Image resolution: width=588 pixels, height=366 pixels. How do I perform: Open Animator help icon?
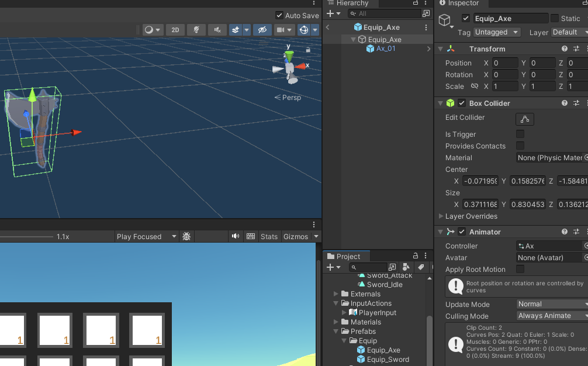[565, 232]
